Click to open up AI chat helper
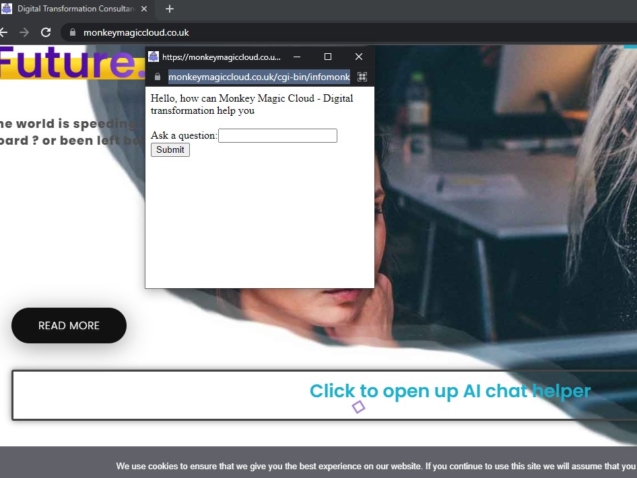Screen dimensions: 637x478 (449, 391)
